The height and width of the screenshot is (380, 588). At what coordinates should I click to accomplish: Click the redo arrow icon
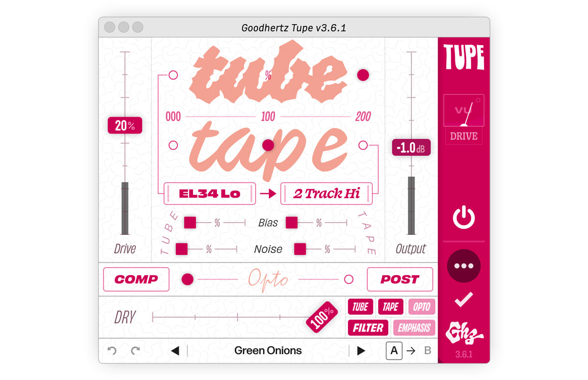[x=136, y=351]
